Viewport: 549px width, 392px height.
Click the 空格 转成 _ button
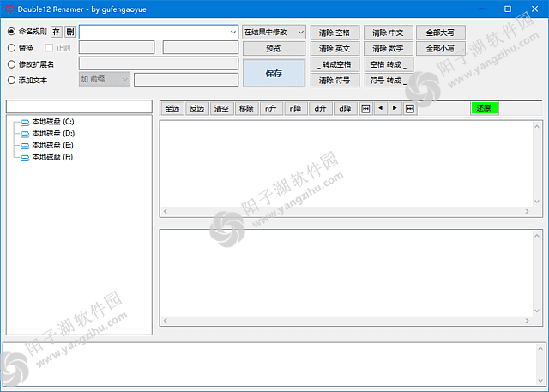[388, 64]
